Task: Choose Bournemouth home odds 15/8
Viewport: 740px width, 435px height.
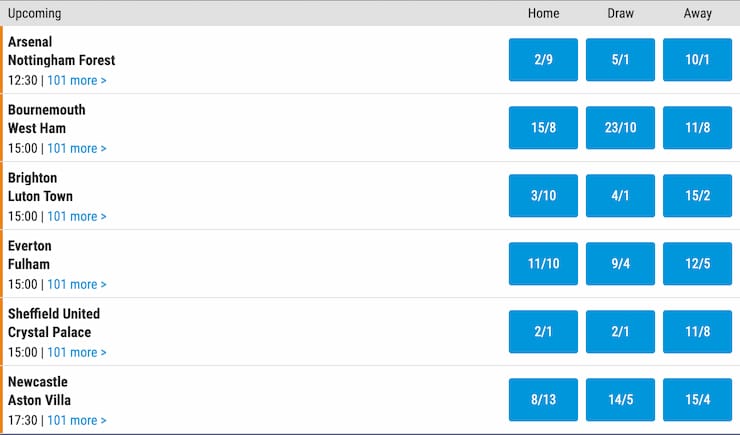Action: click(543, 128)
